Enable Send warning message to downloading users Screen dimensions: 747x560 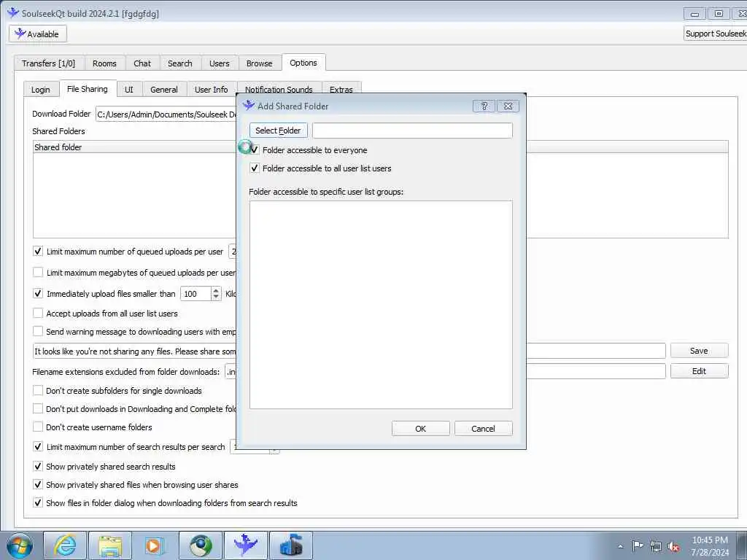38,332
